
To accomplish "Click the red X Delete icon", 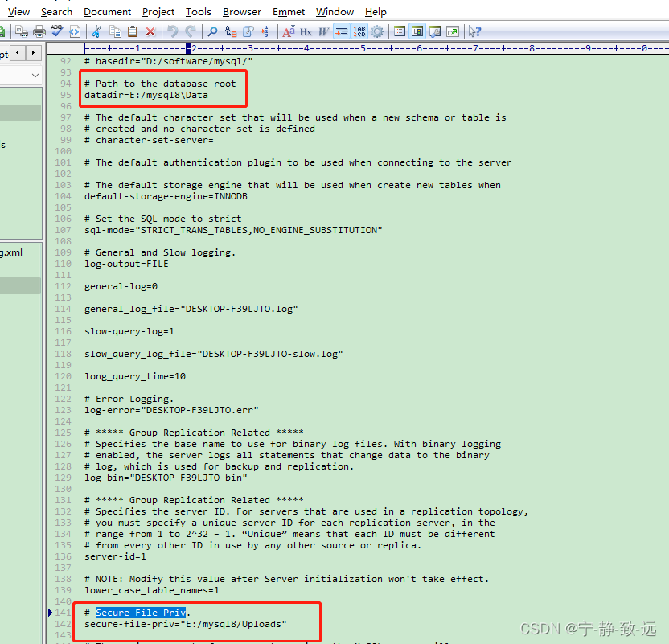I will [x=150, y=31].
